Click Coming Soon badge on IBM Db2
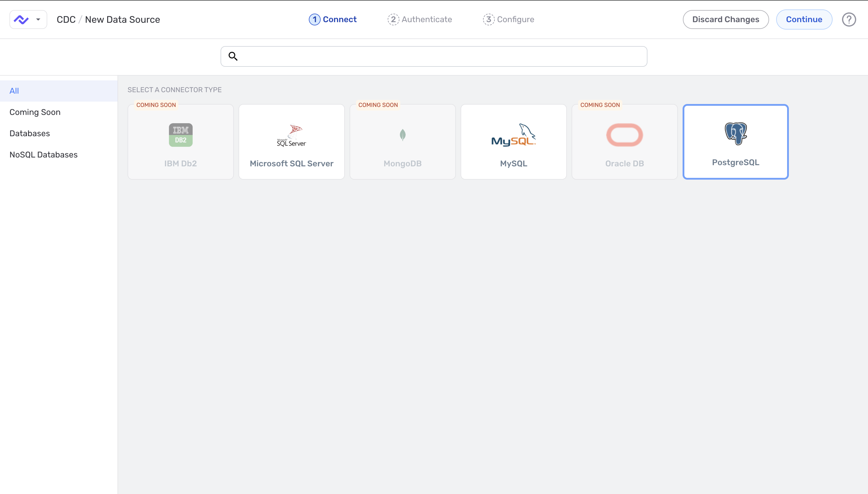Viewport: 868px width, 494px height. (x=156, y=105)
